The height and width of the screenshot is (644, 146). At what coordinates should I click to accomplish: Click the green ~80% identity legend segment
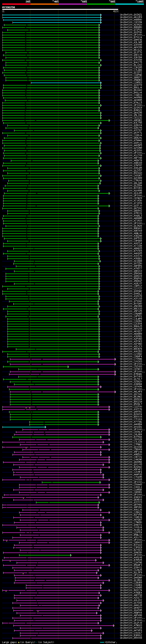pos(101,4)
